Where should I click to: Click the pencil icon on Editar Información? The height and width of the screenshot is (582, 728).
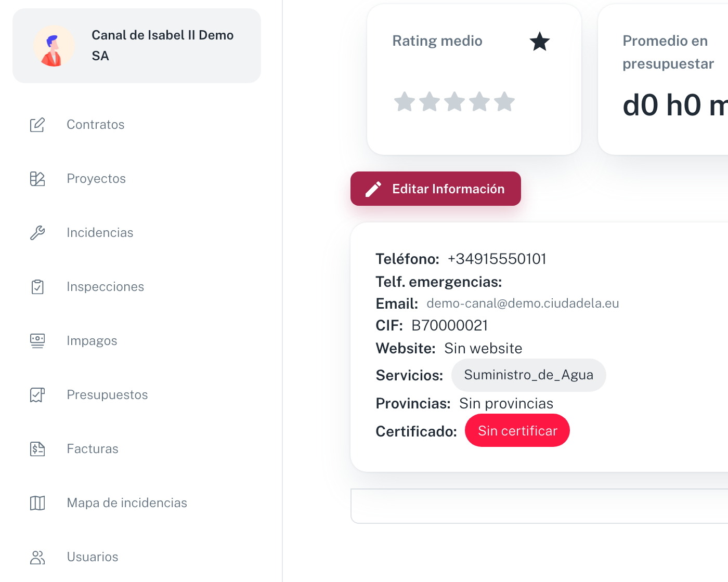coord(373,189)
